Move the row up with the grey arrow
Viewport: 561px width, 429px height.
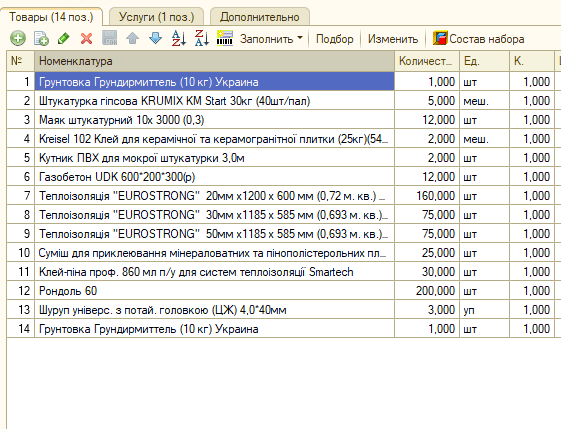click(x=132, y=38)
